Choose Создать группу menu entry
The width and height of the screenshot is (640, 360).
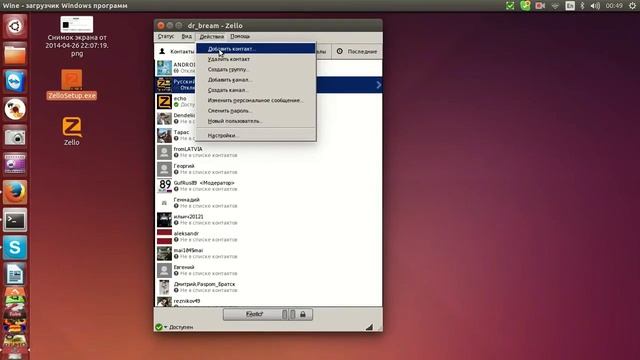click(x=256, y=69)
